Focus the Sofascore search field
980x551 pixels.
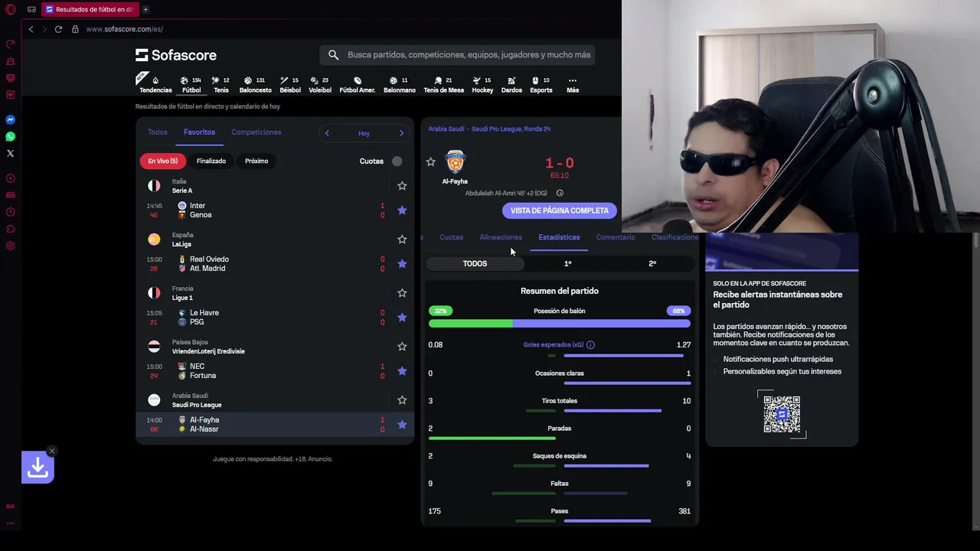pyautogui.click(x=457, y=55)
